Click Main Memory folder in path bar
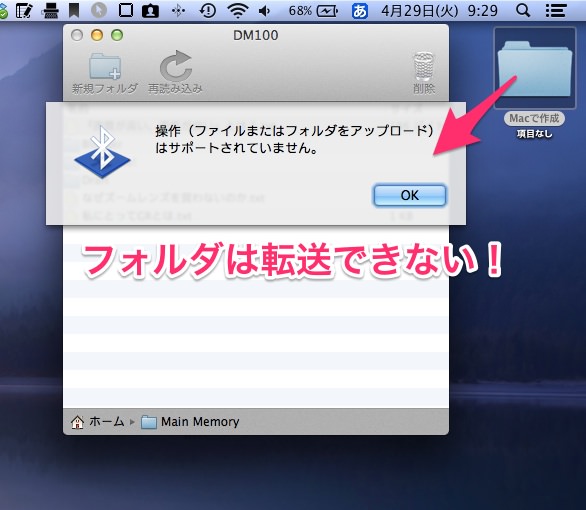The image size is (586, 510). (190, 422)
